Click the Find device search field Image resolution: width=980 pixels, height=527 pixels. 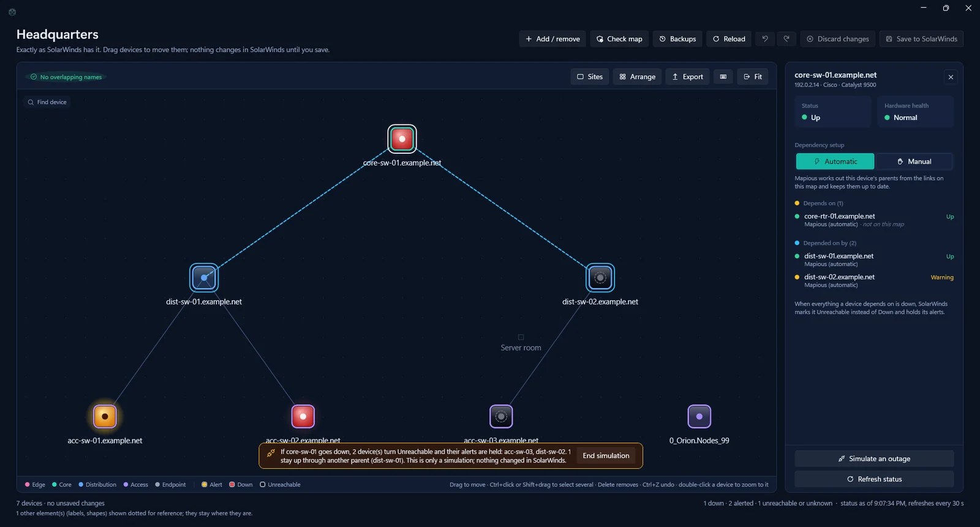coord(47,102)
